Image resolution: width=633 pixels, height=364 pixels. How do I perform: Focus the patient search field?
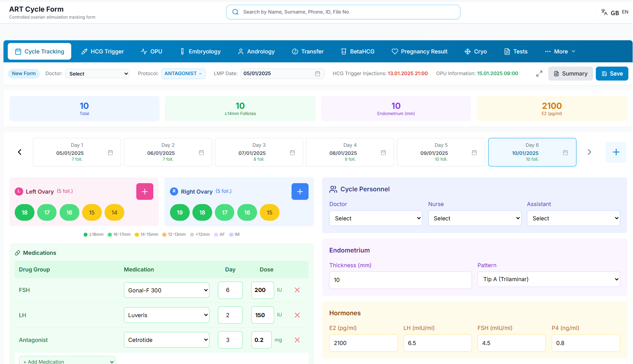(x=343, y=12)
